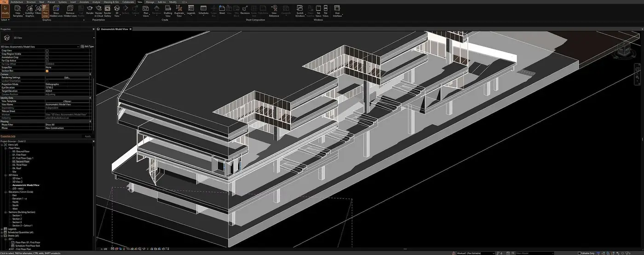Click Phase Filter value Show All

(x=67, y=125)
